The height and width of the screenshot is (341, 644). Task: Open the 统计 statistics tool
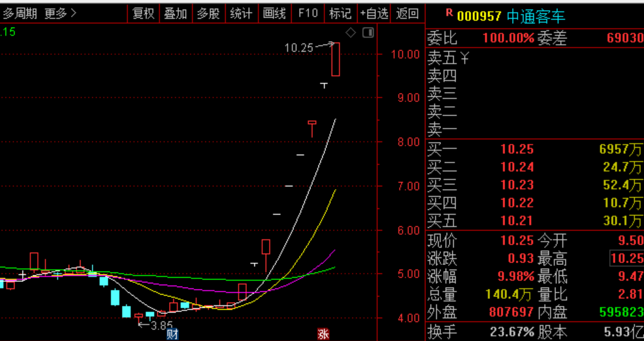pos(241,13)
